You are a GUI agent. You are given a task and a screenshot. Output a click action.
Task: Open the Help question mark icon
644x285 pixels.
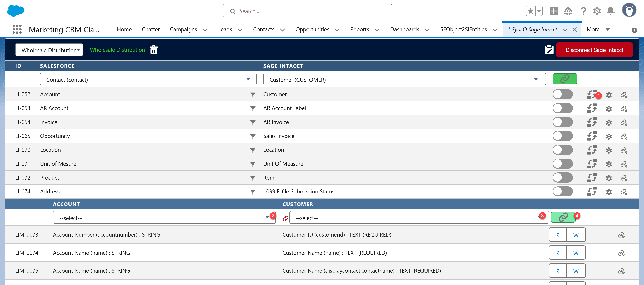tap(583, 11)
